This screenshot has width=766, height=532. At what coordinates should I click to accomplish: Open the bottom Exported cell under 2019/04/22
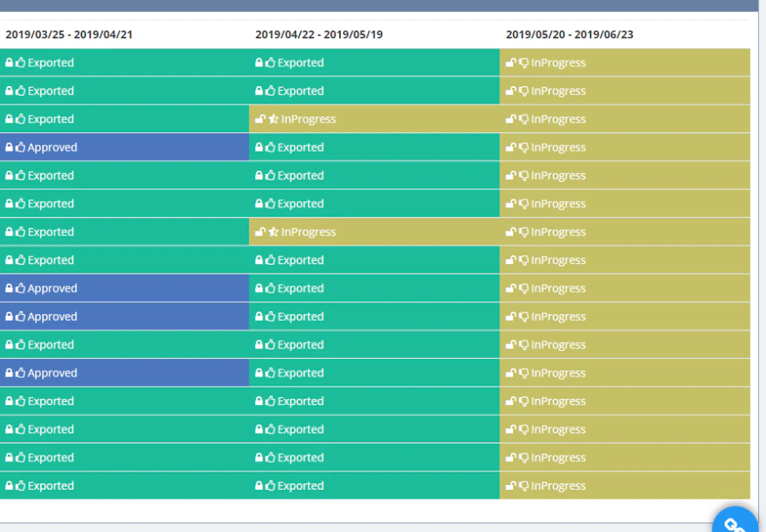[x=374, y=486]
